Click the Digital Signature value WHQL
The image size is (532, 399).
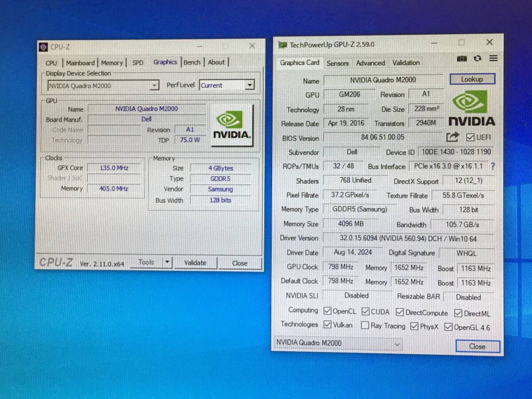click(466, 253)
